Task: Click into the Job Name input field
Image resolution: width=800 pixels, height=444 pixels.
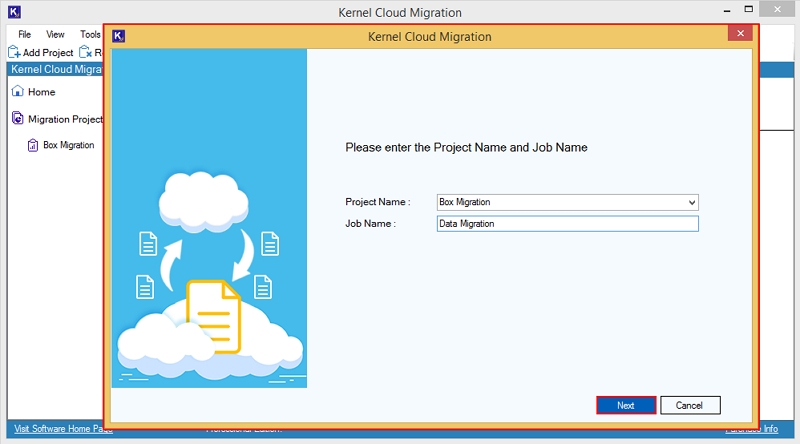Action: pyautogui.click(x=567, y=224)
